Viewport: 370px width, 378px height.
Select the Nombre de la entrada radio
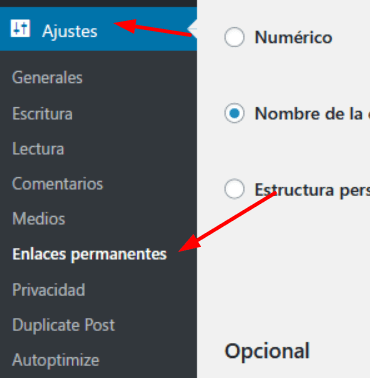coord(234,113)
